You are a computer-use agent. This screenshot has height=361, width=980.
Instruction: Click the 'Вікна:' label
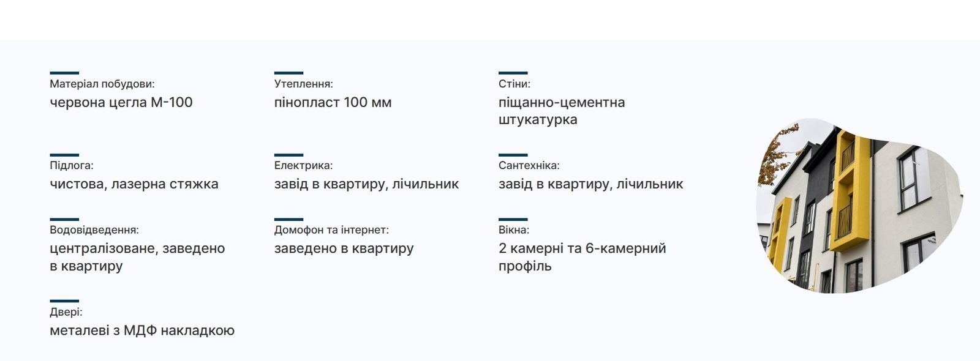514,230
